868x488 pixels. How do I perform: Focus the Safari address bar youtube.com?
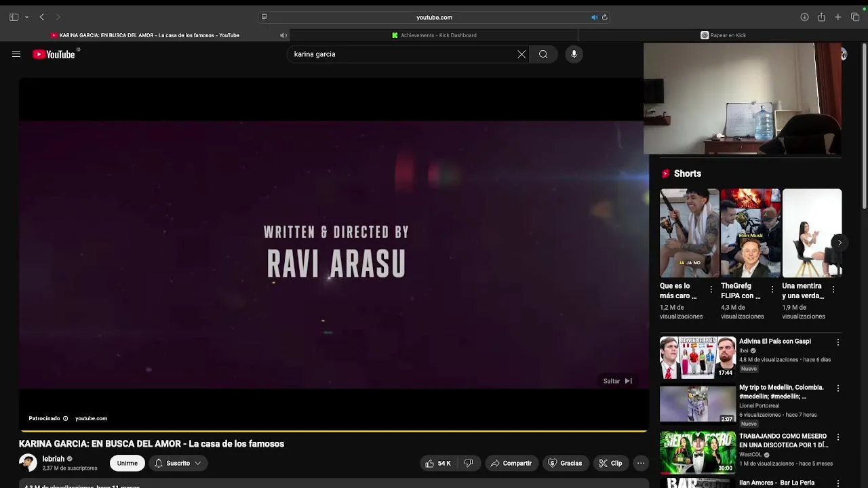coord(434,18)
